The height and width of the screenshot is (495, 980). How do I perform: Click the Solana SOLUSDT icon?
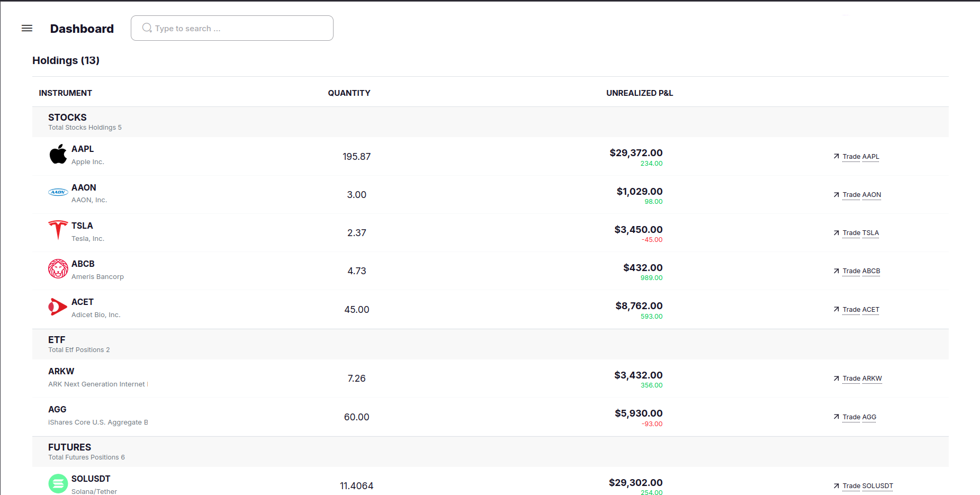(x=58, y=483)
